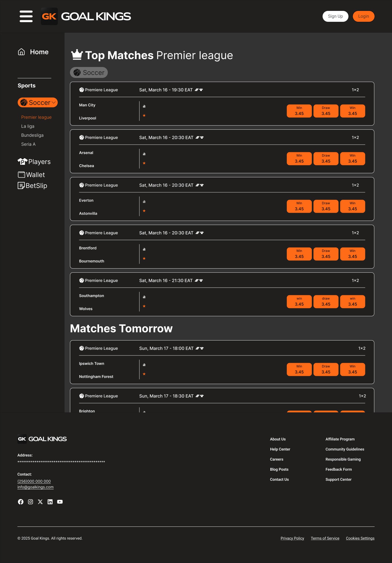Open Responsible Gaming link
This screenshot has height=563, width=392.
tap(343, 459)
